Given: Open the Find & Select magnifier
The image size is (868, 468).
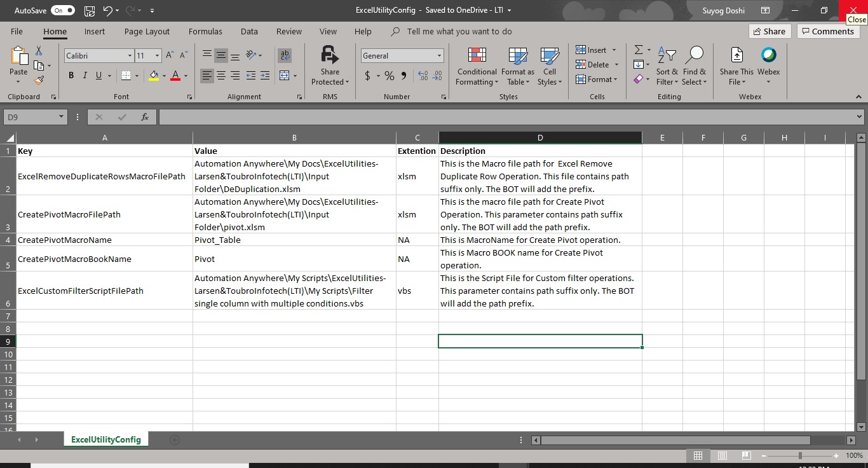Looking at the screenshot, I should point(695,55).
